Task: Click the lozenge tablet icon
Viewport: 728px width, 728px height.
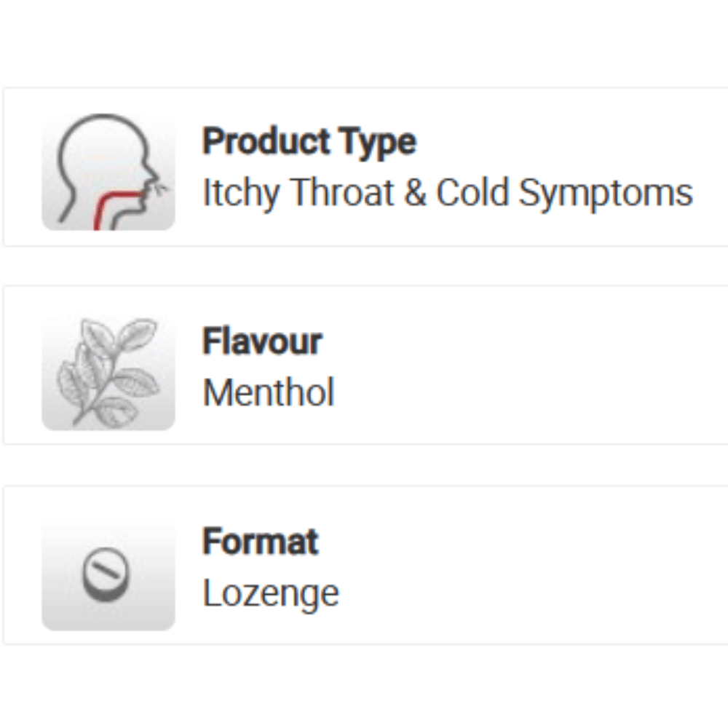Action: [108, 574]
